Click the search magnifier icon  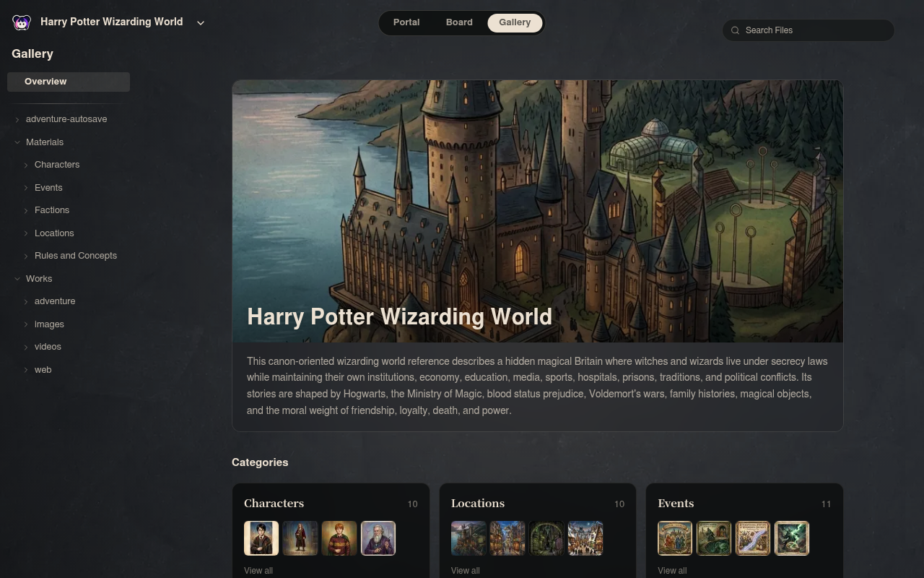(x=735, y=30)
